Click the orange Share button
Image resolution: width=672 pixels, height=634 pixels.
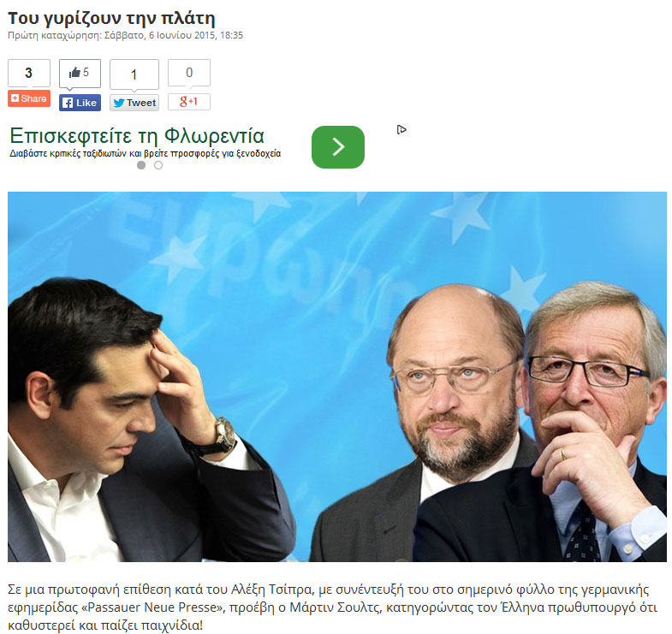[29, 98]
